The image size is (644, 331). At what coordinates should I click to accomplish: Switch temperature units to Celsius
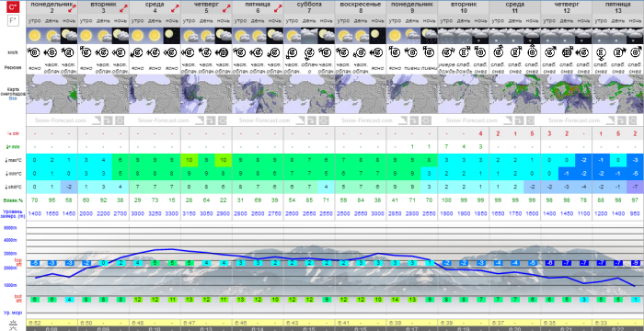pos(13,7)
